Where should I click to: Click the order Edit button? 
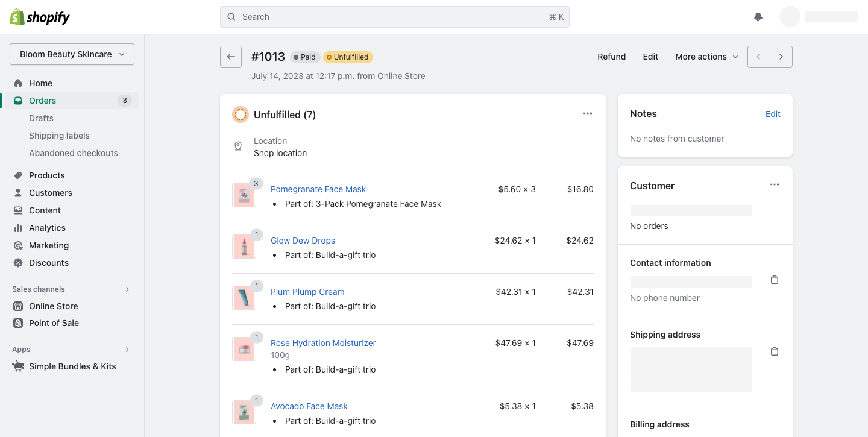click(x=650, y=57)
